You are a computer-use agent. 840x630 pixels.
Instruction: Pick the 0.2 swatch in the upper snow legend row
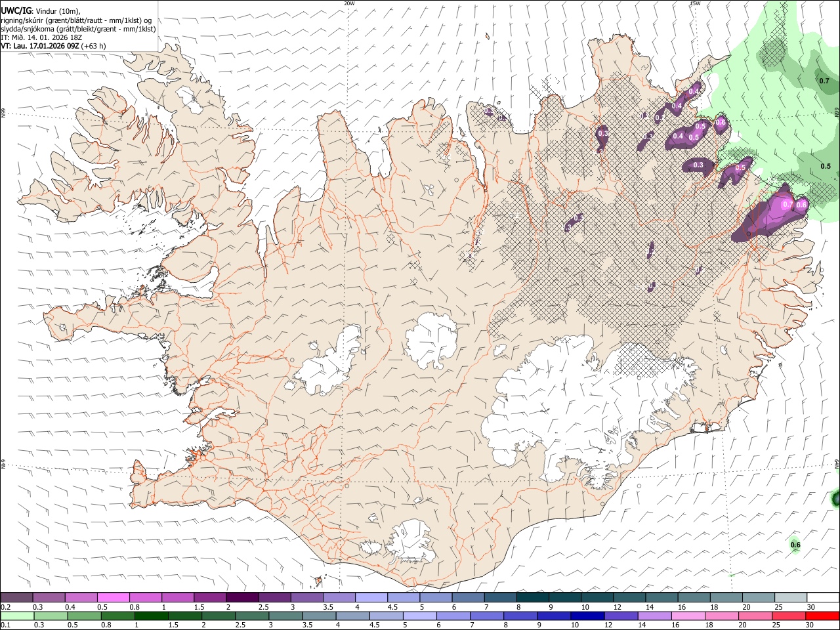(16, 597)
